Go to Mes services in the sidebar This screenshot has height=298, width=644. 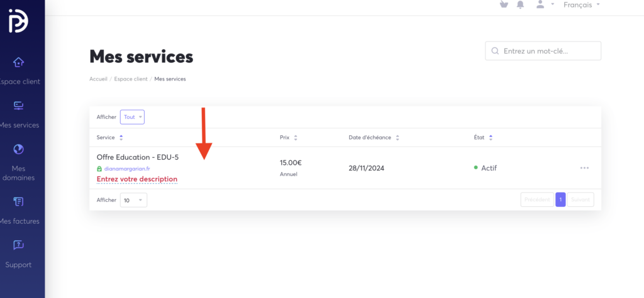[x=19, y=114]
